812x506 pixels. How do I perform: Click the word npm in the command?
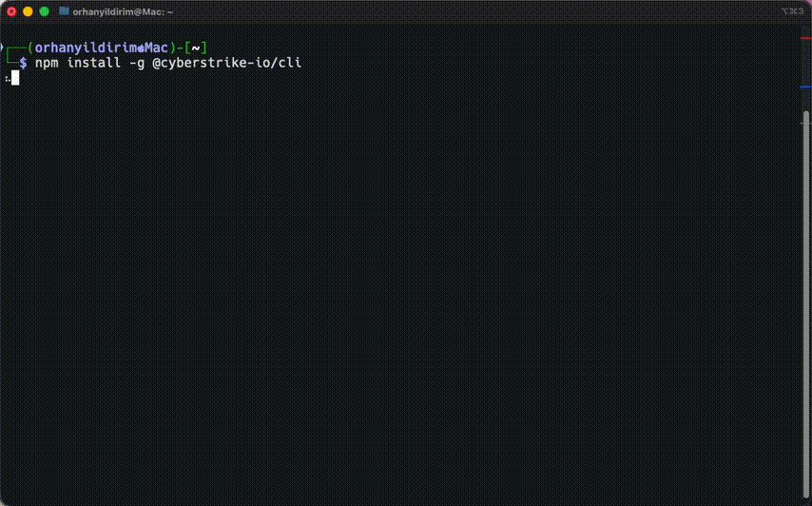47,63
